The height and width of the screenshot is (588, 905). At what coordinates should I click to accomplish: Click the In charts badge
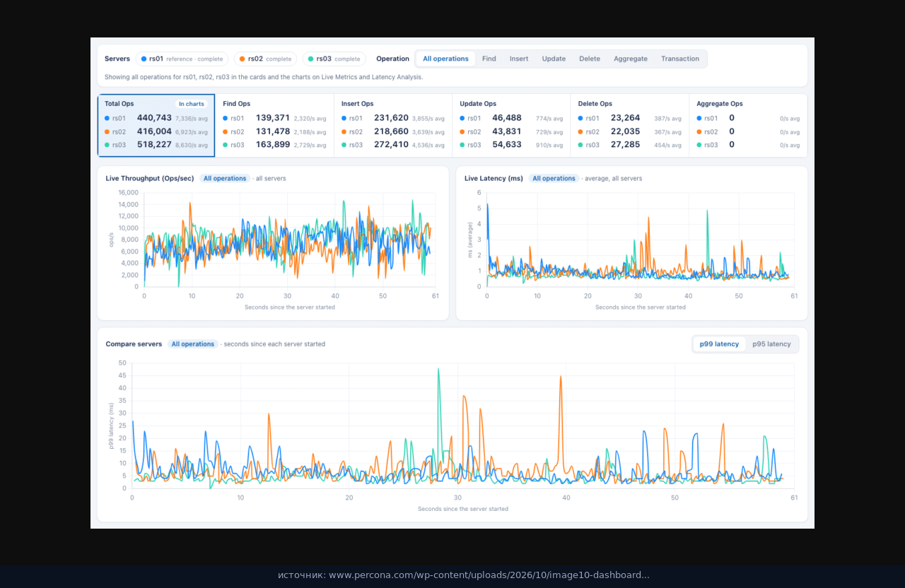click(192, 104)
